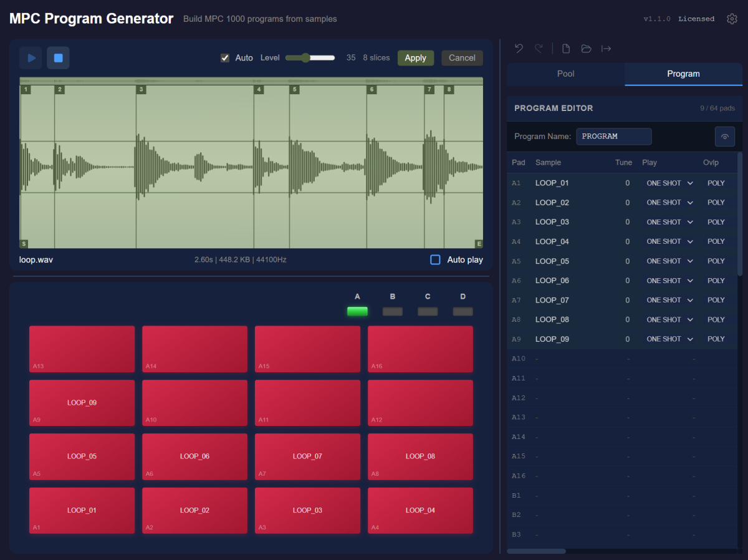Toggle POLY overlap for pad A1 row
748x560 pixels.
[716, 183]
